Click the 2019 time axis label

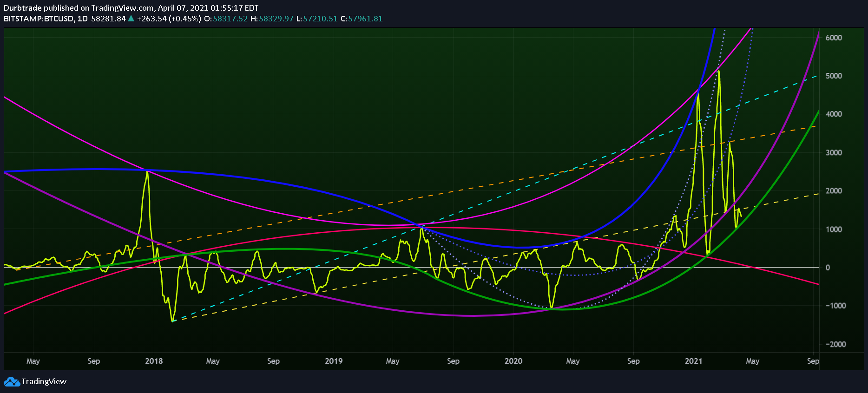pyautogui.click(x=334, y=361)
